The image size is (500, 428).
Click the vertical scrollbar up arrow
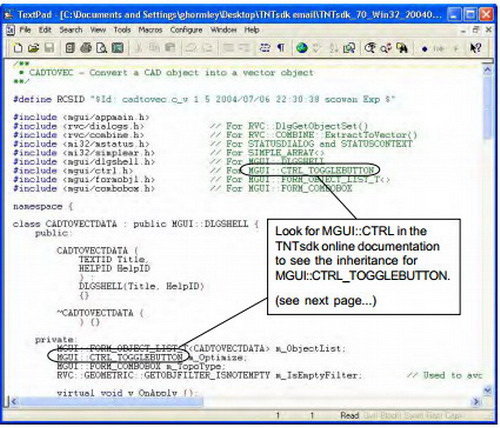click(488, 69)
